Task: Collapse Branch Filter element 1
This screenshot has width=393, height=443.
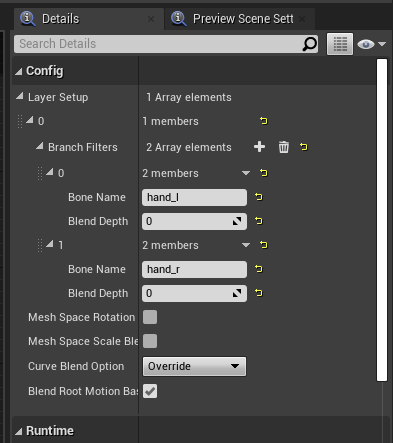Action: 50,244
